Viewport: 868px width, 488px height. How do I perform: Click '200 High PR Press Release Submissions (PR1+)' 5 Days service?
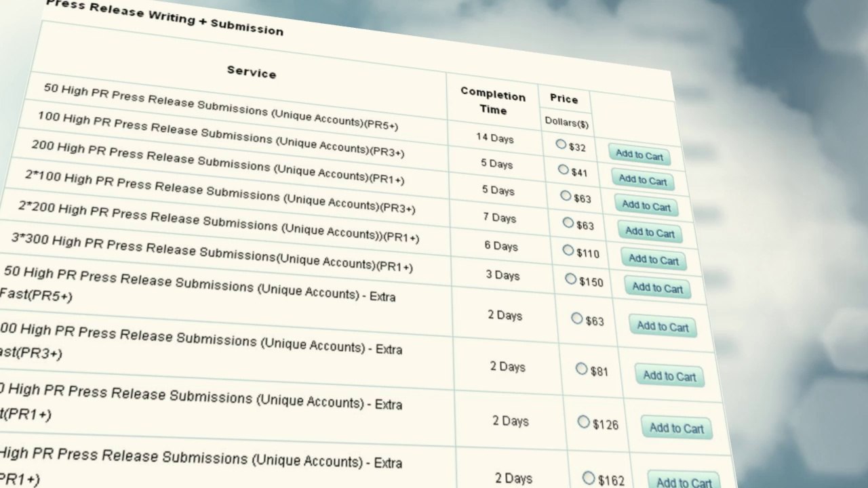(x=218, y=163)
